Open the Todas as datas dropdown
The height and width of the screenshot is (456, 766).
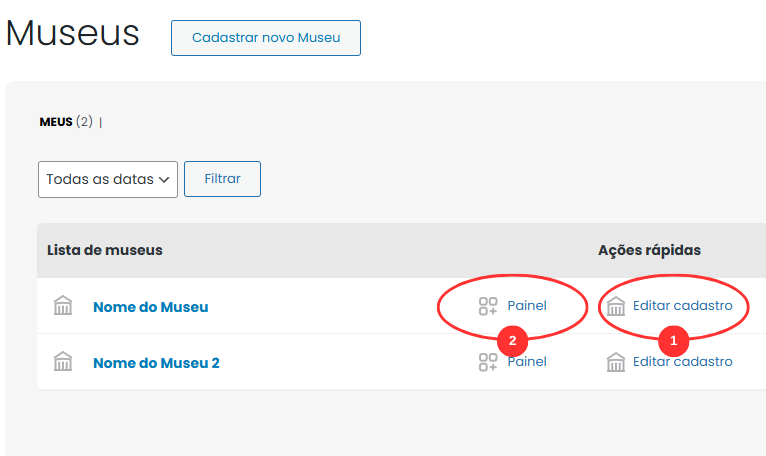click(x=108, y=180)
